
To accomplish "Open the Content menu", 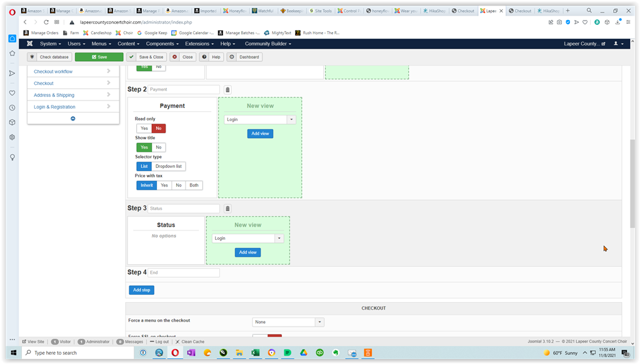I will click(129, 44).
